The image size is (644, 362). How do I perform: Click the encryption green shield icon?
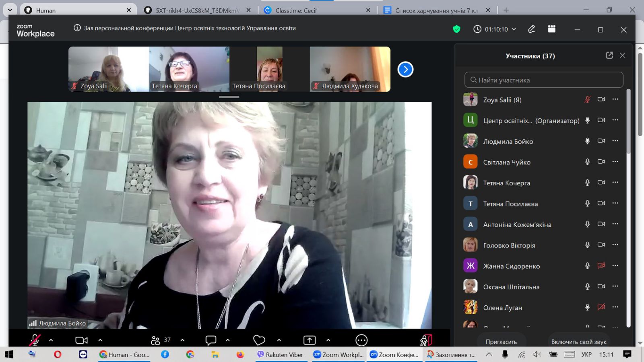tap(456, 29)
